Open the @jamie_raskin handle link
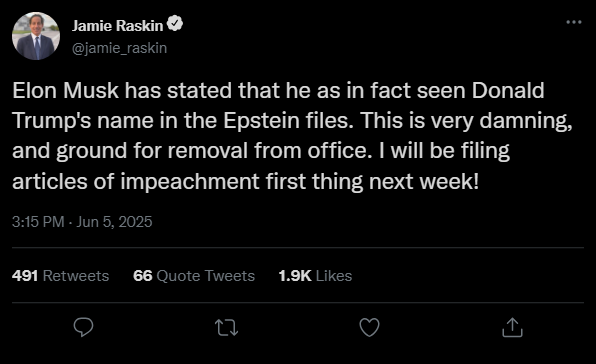This screenshot has height=364, width=596. (x=119, y=48)
